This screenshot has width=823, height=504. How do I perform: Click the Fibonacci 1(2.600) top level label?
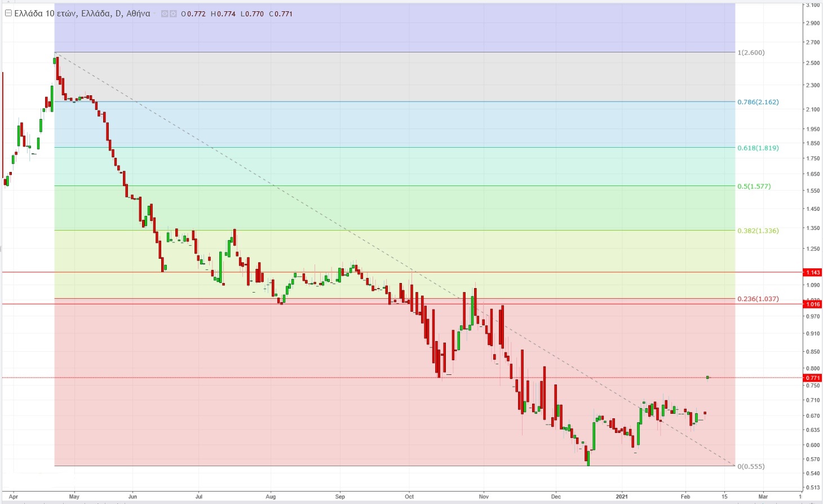(751, 52)
